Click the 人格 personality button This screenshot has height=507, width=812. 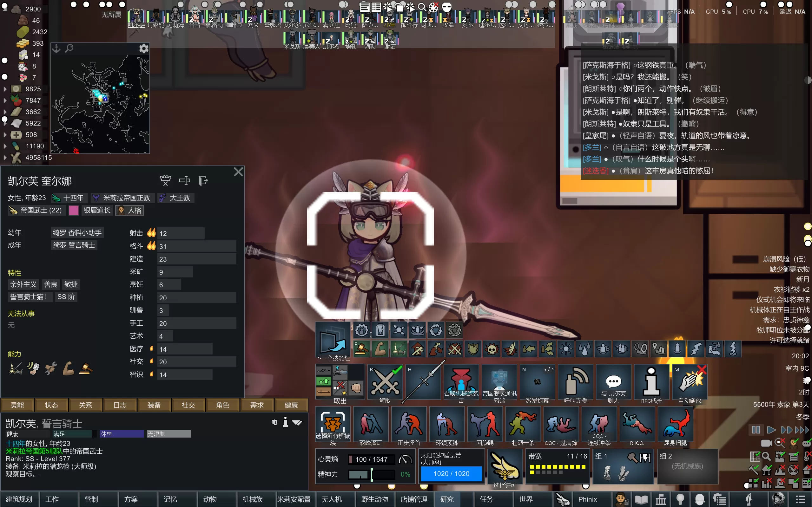coord(130,210)
